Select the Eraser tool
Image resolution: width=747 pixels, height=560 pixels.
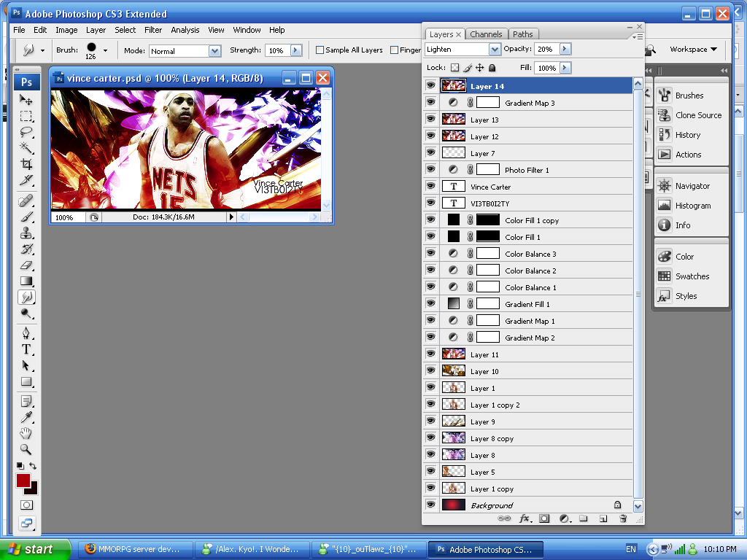coord(26,265)
